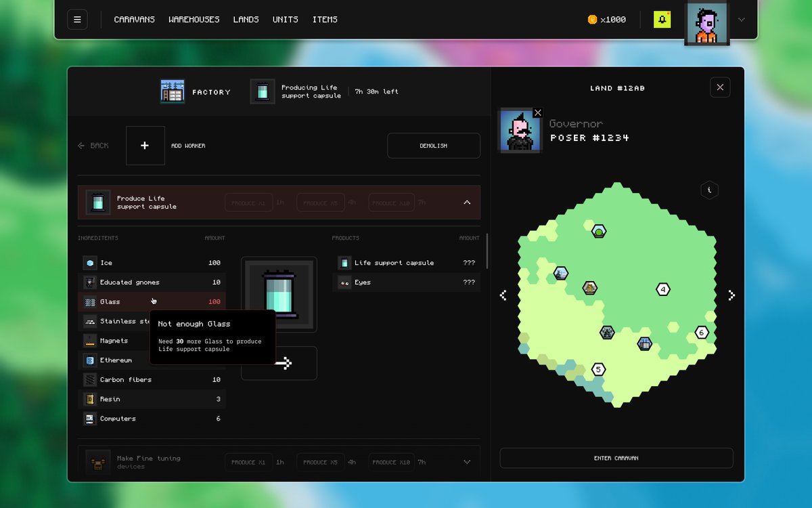Image resolution: width=812 pixels, height=508 pixels.
Task: Click Produce X1 for Fine tuning devices
Action: coord(248,462)
